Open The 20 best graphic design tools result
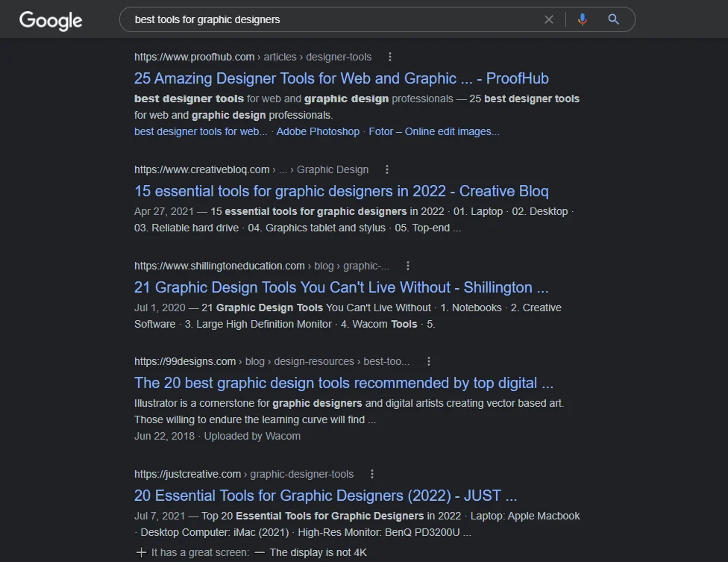Screen dimensions: 728x562 pyautogui.click(x=343, y=383)
